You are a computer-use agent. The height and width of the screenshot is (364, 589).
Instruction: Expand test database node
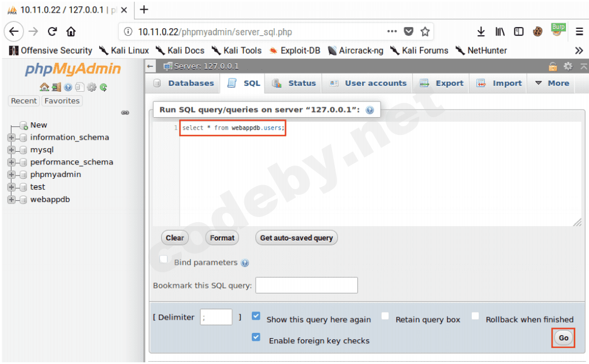tap(12, 187)
